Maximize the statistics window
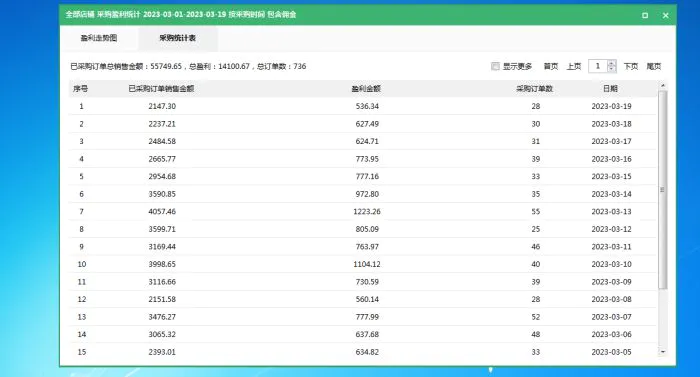Image resolution: width=700 pixels, height=377 pixels. coord(645,15)
